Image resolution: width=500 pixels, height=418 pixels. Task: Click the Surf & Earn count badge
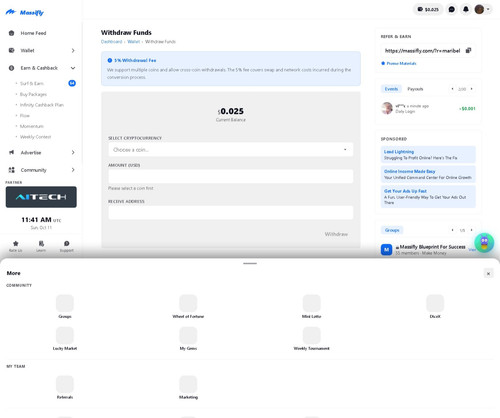tap(72, 83)
